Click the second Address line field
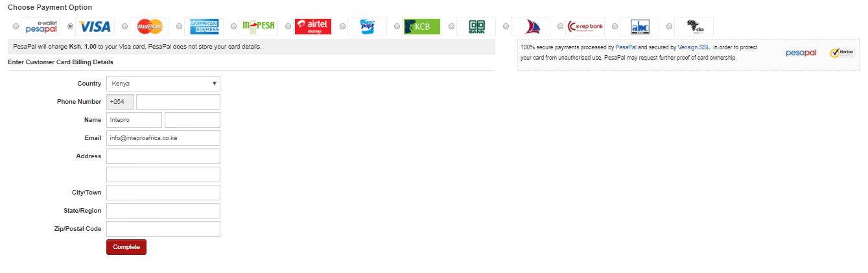This screenshot has height=273, width=868. coord(163,174)
